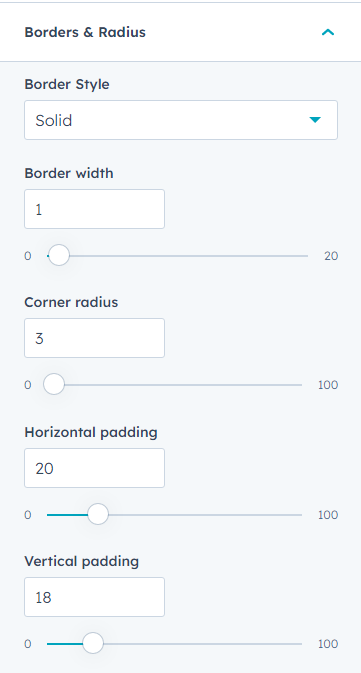361x673 pixels.
Task: Click the Corner radius slider track midpoint
Action: (x=174, y=385)
